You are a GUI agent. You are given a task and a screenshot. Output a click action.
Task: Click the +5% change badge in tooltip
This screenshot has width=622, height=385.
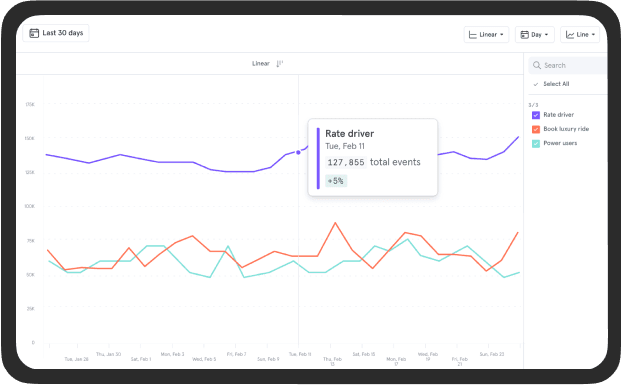tap(336, 181)
